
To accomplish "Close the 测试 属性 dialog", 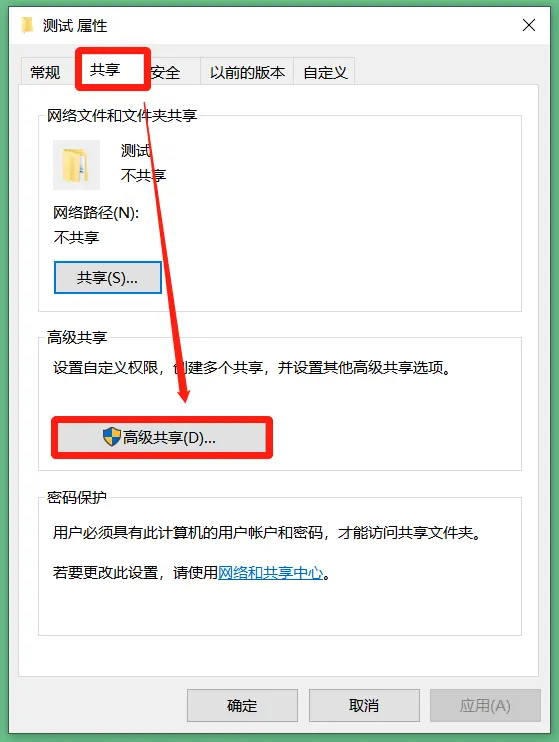I will click(529, 25).
